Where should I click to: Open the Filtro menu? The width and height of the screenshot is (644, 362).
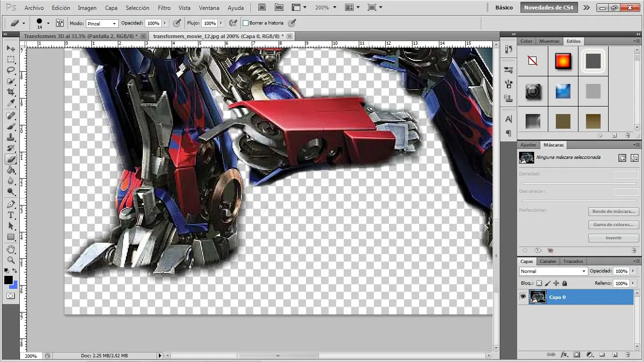(164, 8)
